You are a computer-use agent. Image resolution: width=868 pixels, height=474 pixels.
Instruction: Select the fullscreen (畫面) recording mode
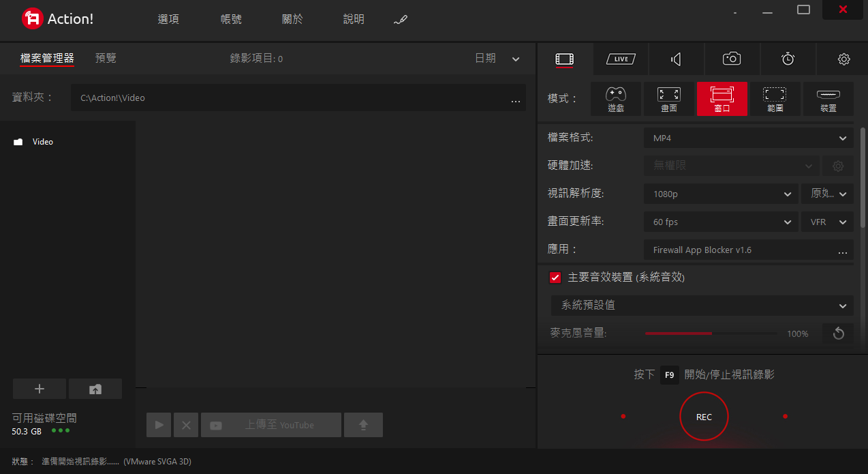click(x=668, y=99)
